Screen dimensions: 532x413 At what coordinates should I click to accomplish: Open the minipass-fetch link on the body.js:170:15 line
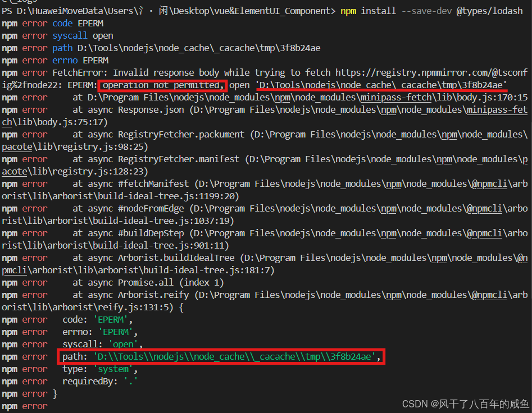[x=396, y=98]
